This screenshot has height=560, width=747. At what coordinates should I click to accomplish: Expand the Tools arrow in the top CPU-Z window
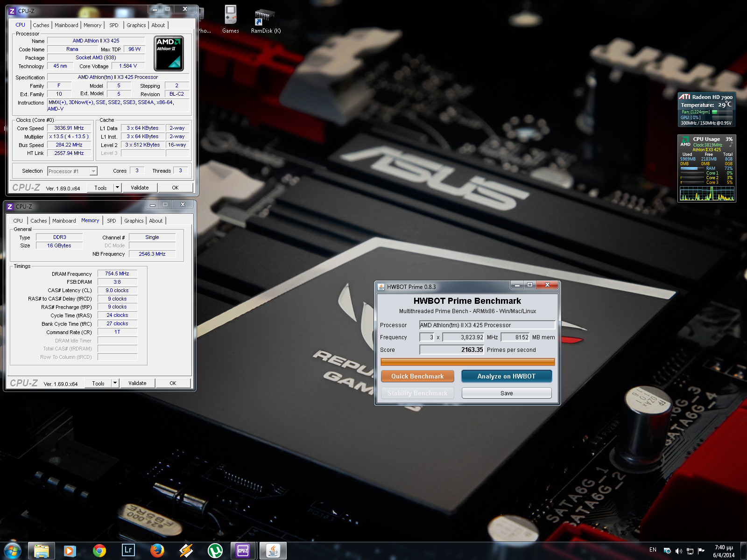click(117, 188)
